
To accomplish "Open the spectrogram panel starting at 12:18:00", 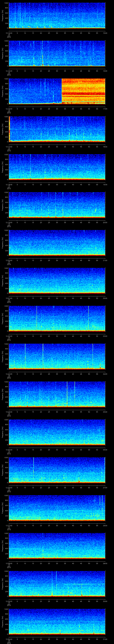I will 57,167.
